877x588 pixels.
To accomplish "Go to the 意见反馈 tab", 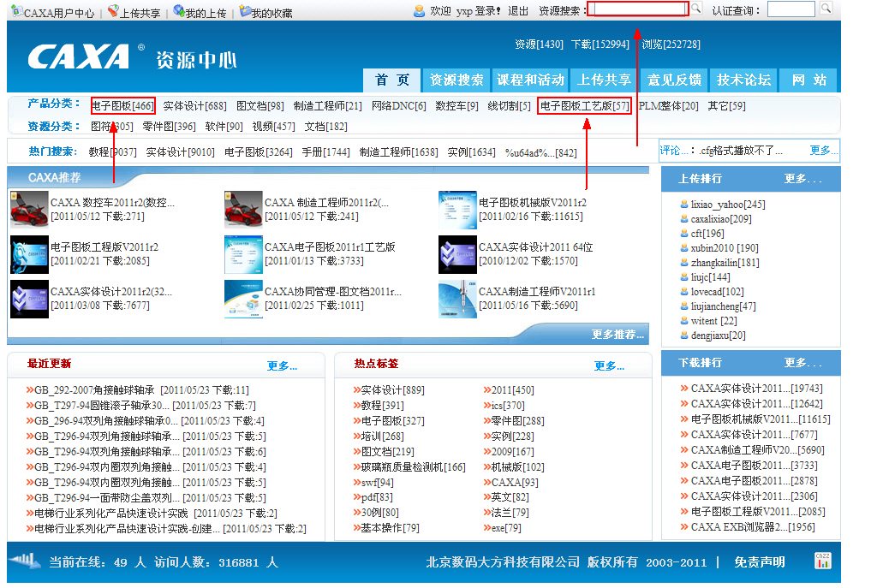I will pyautogui.click(x=674, y=80).
